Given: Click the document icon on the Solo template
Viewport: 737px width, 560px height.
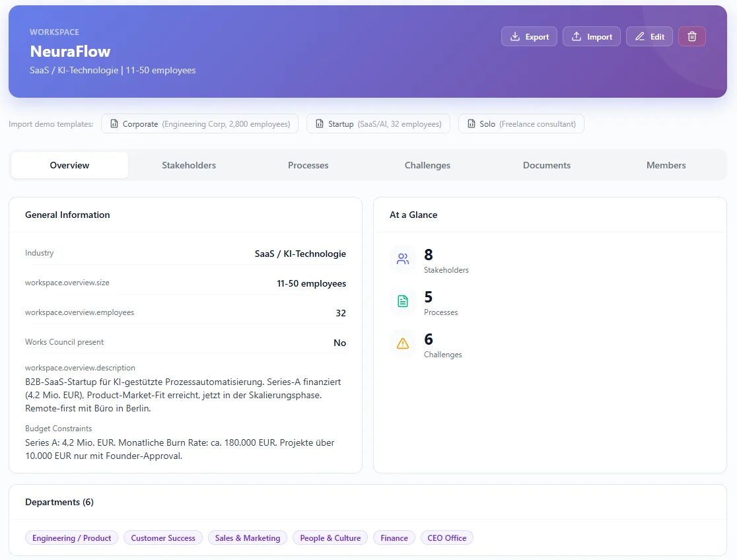Looking at the screenshot, I should click(472, 123).
